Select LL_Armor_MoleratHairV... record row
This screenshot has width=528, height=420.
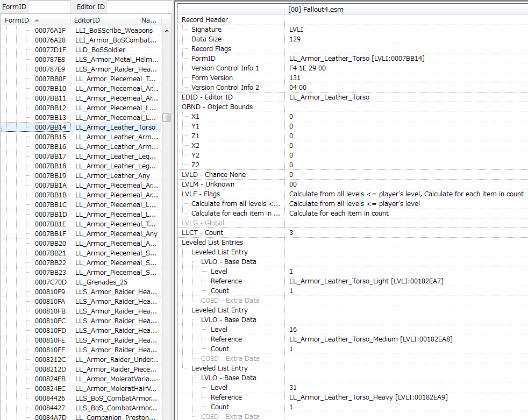tap(81, 389)
